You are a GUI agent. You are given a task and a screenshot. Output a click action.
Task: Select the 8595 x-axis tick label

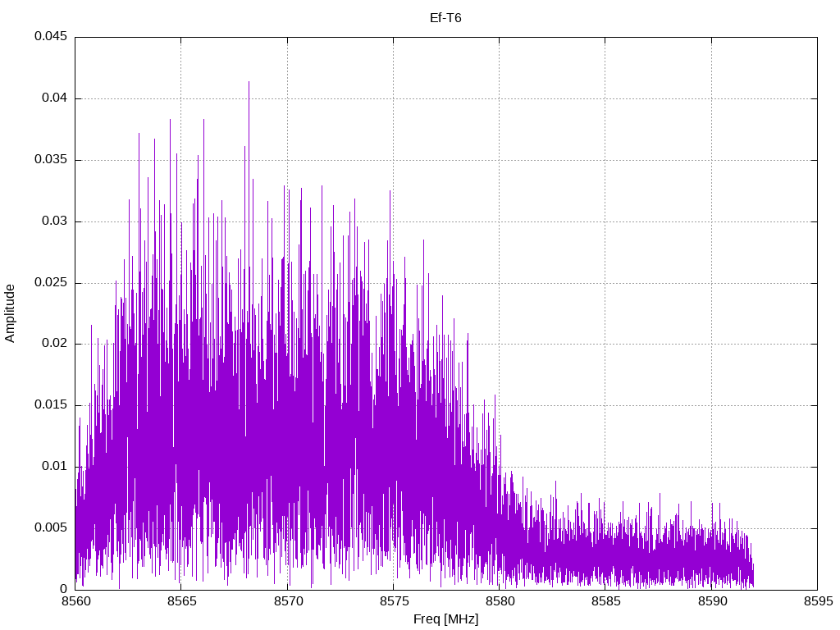(818, 601)
